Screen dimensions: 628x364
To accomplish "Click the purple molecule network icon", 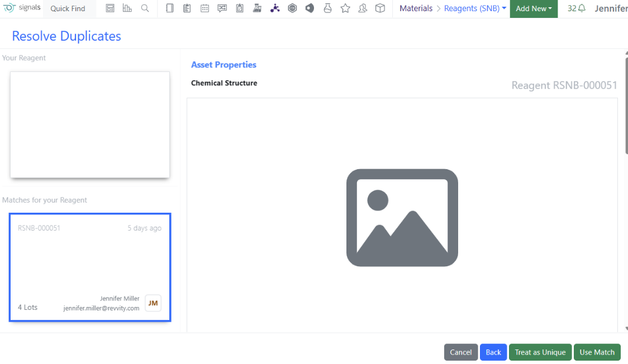I will point(274,8).
